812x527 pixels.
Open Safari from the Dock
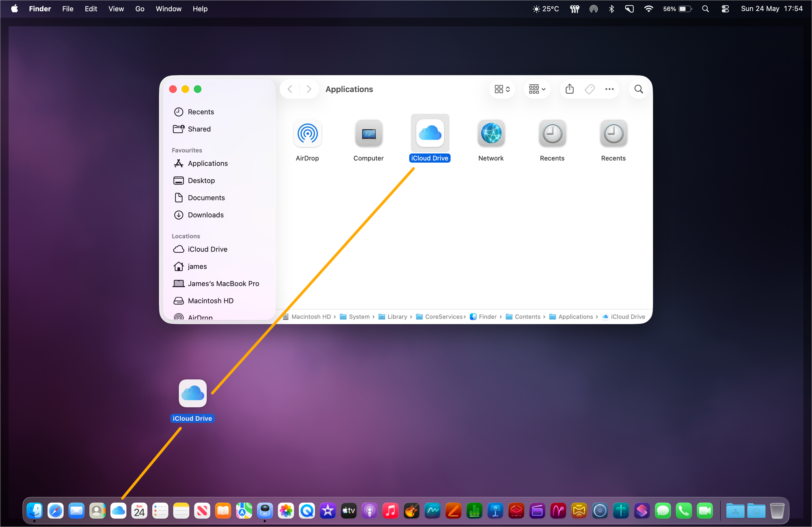pyautogui.click(x=56, y=510)
